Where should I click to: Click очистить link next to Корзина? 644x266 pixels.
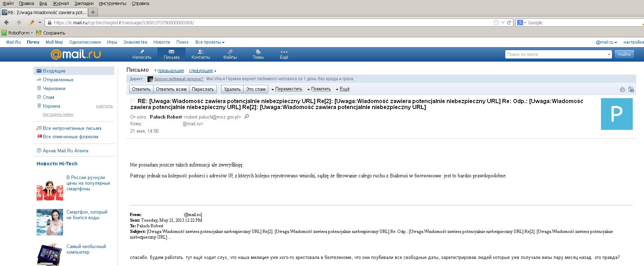[104, 106]
